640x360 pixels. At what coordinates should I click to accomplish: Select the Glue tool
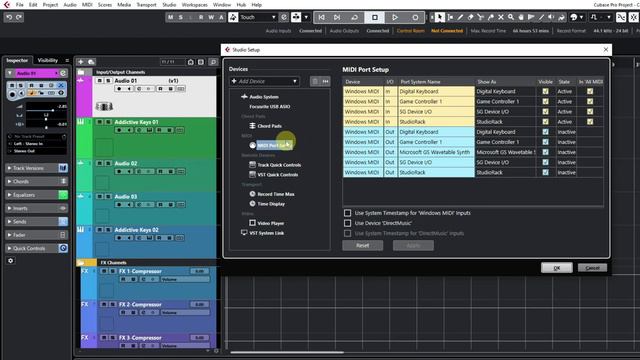491,17
